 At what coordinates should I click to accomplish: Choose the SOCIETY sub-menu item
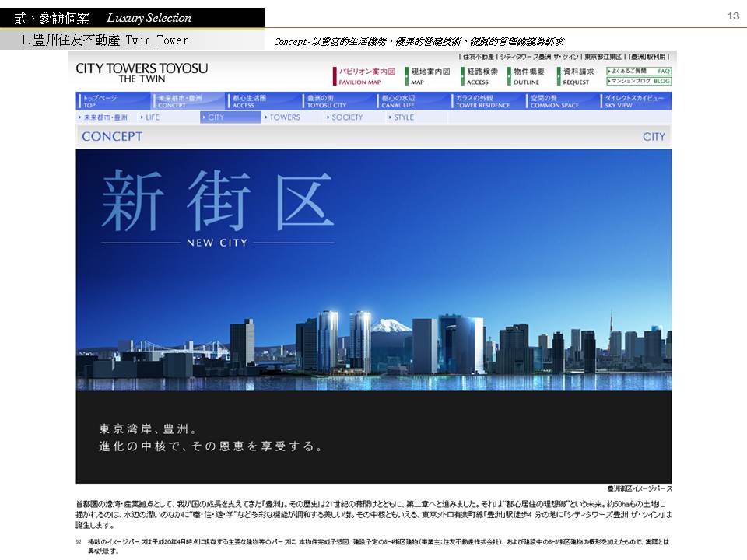[346, 117]
